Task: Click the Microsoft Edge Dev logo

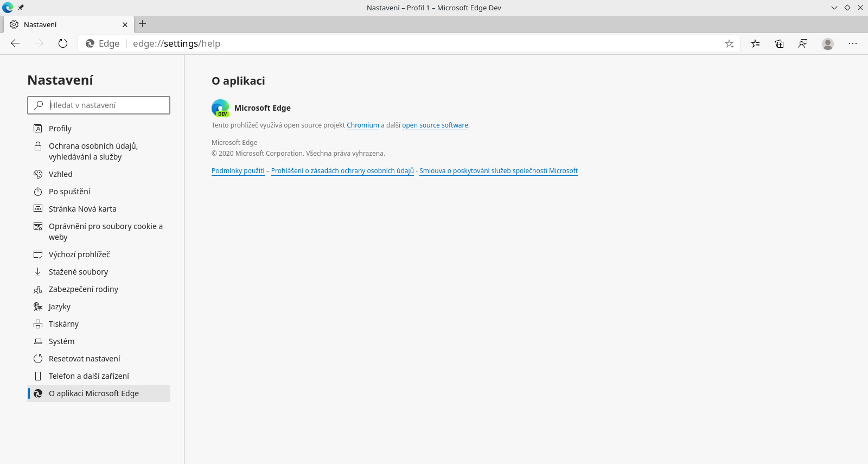Action: pos(220,108)
